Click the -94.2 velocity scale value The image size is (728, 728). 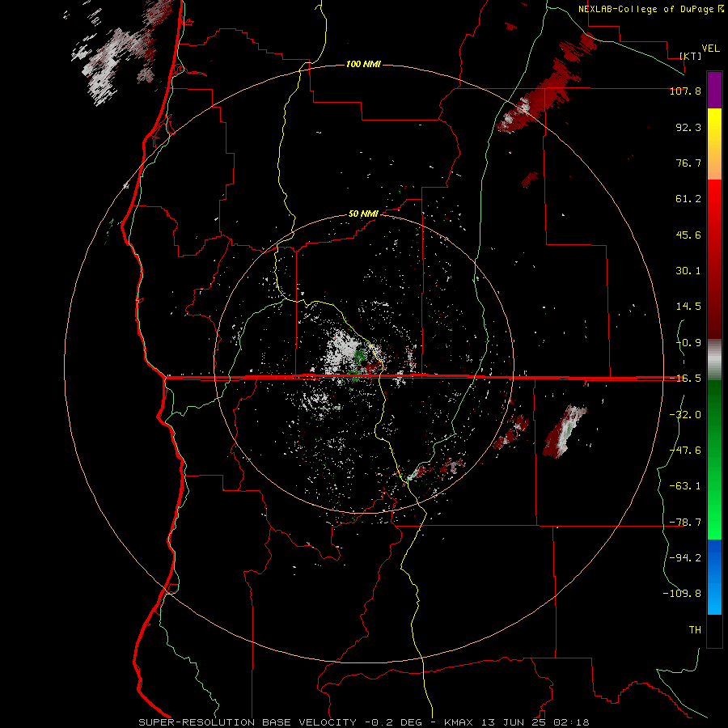click(685, 557)
